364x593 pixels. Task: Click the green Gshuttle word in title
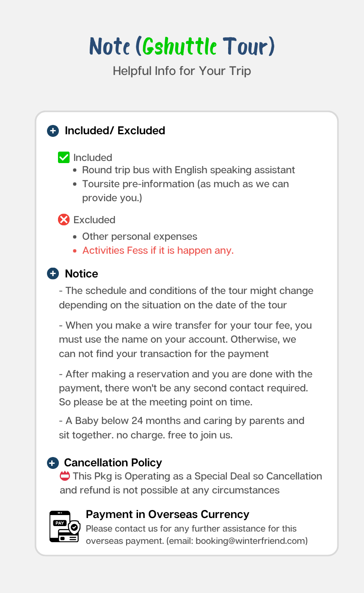point(180,46)
